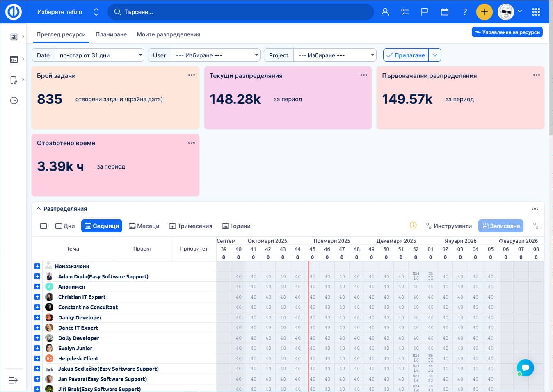
Task: Open options menu of Отработено време card
Action: tap(192, 143)
